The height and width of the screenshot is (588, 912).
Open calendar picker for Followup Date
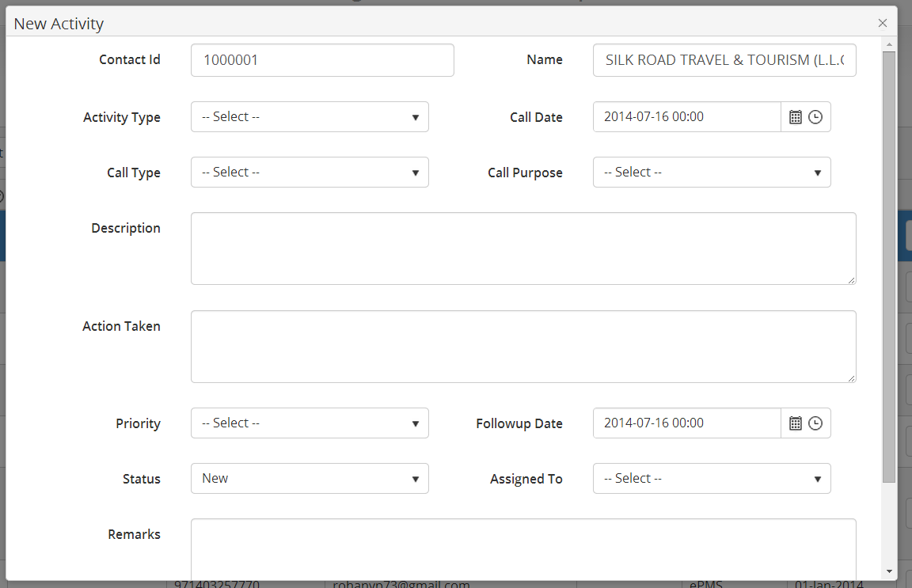click(x=796, y=423)
